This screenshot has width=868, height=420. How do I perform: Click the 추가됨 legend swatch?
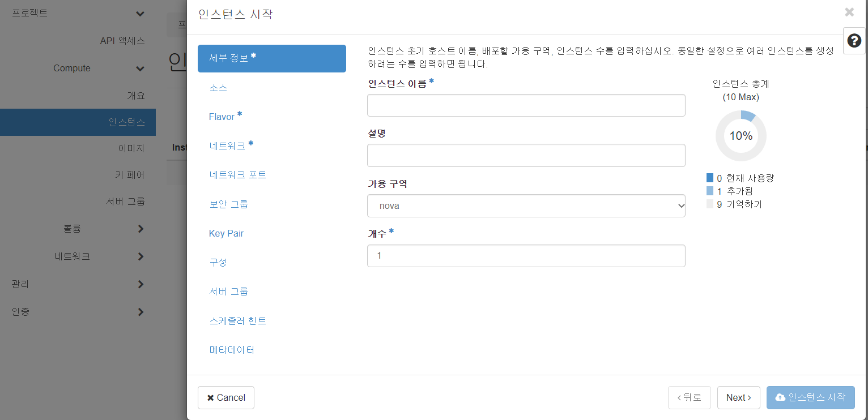[x=710, y=191]
